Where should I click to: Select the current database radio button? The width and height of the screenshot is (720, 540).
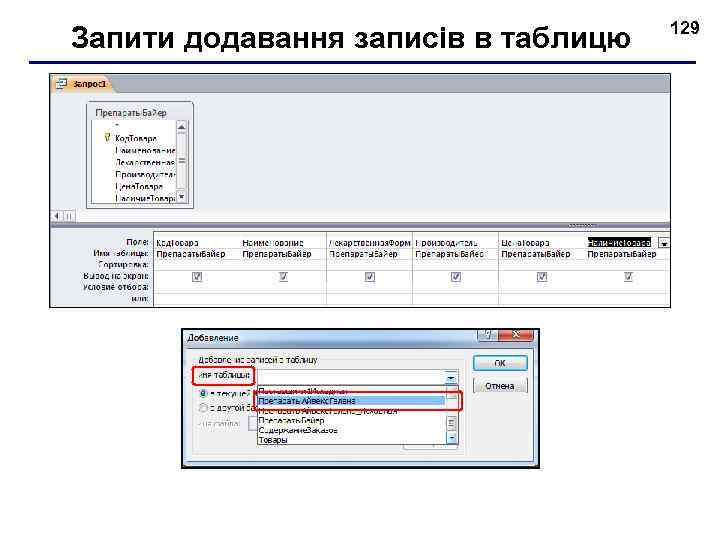[203, 394]
